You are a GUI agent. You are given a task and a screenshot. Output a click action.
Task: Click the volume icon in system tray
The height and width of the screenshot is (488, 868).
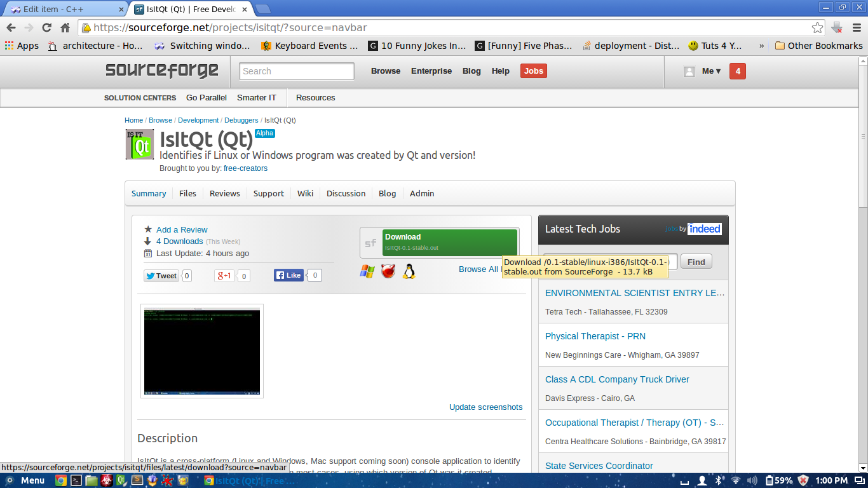752,480
